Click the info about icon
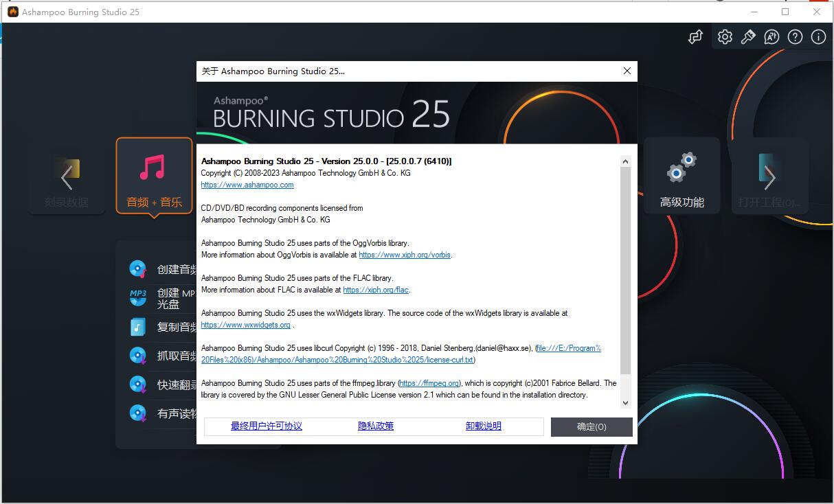Image resolution: width=834 pixels, height=504 pixels. point(818,37)
